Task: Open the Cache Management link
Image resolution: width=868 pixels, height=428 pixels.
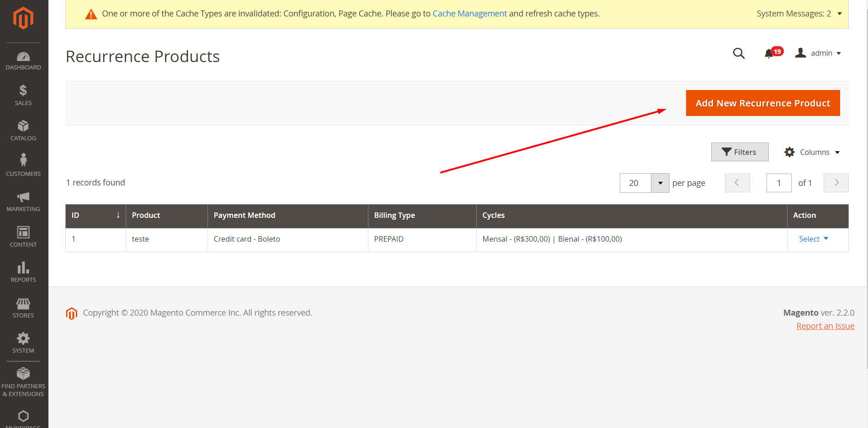Action: tap(469, 14)
